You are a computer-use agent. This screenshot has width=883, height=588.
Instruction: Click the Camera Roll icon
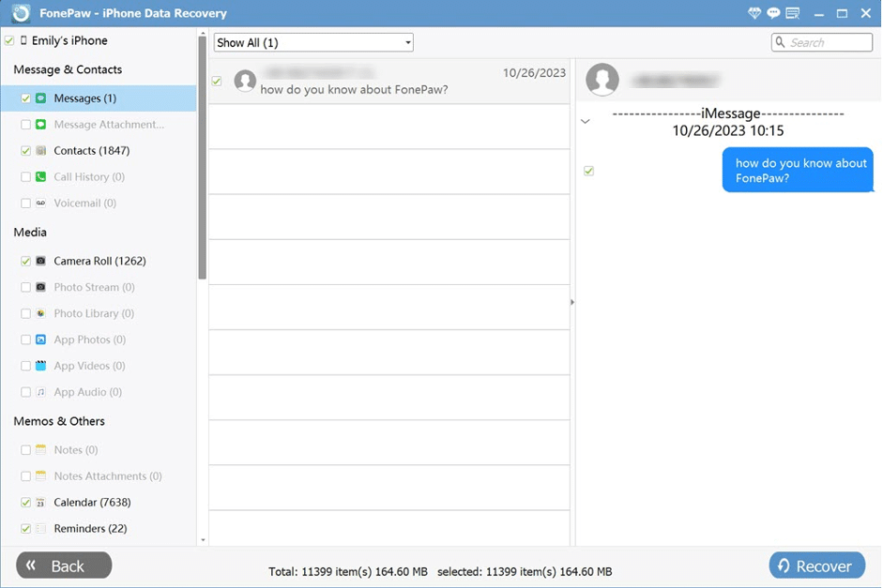click(x=39, y=261)
